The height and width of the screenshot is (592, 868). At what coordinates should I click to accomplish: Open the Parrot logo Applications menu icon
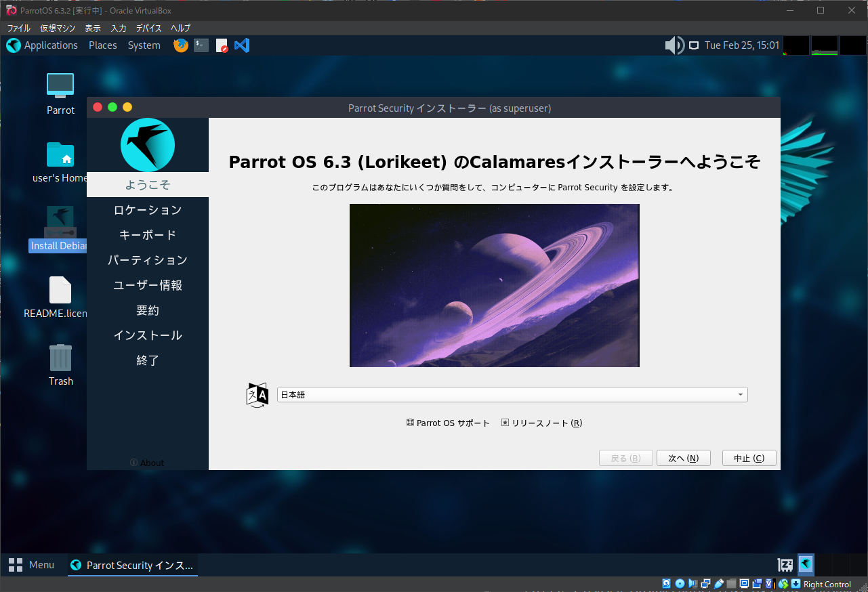tap(14, 45)
